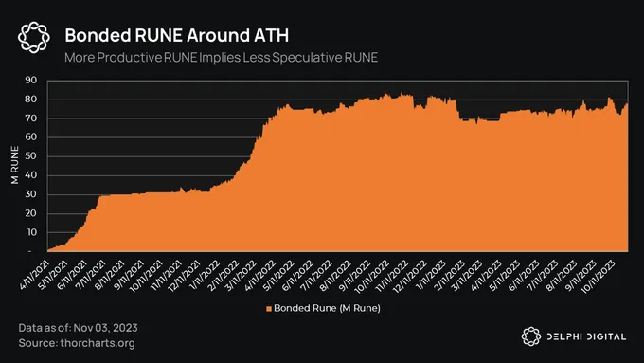Click the y-axis label '70'
644x363 pixels.
(x=31, y=118)
